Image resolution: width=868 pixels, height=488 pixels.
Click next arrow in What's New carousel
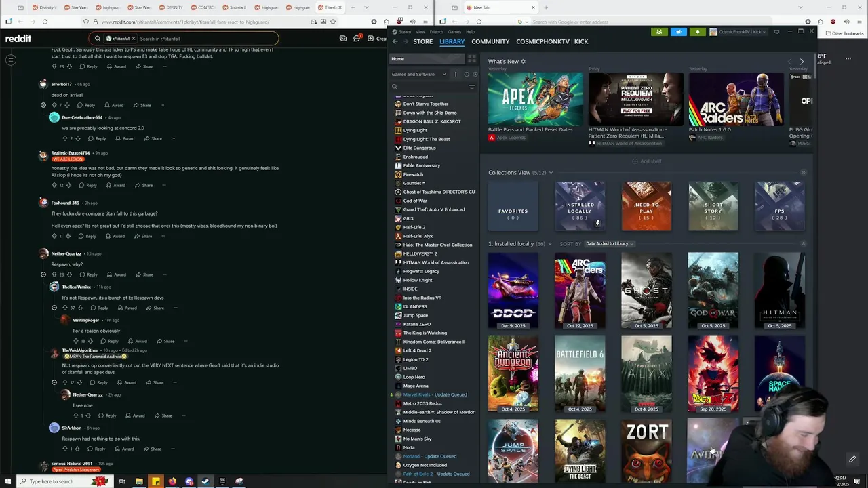click(802, 62)
